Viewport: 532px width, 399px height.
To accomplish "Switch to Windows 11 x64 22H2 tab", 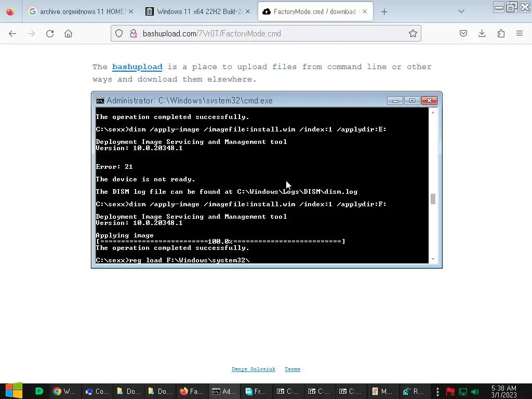I will point(198,11).
